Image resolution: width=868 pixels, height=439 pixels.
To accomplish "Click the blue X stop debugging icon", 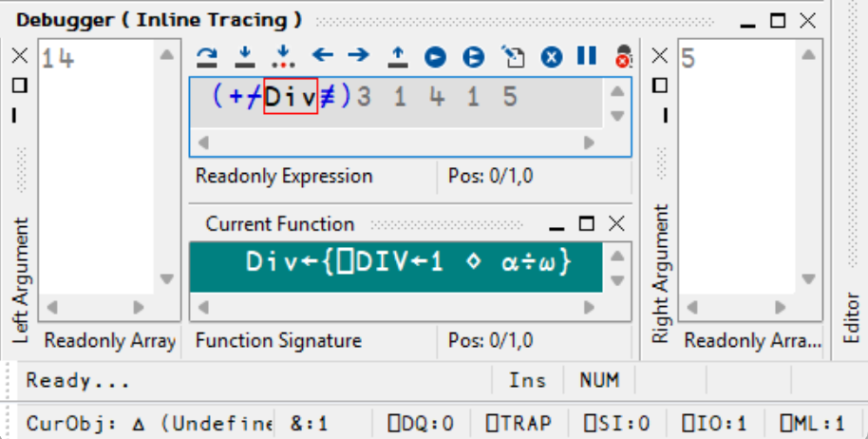I will (552, 56).
